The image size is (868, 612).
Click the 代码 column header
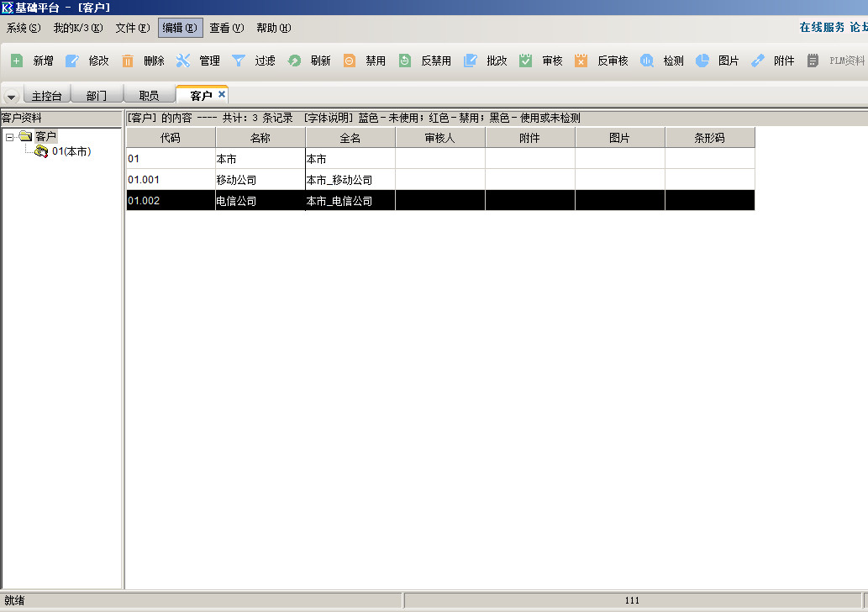pos(171,138)
